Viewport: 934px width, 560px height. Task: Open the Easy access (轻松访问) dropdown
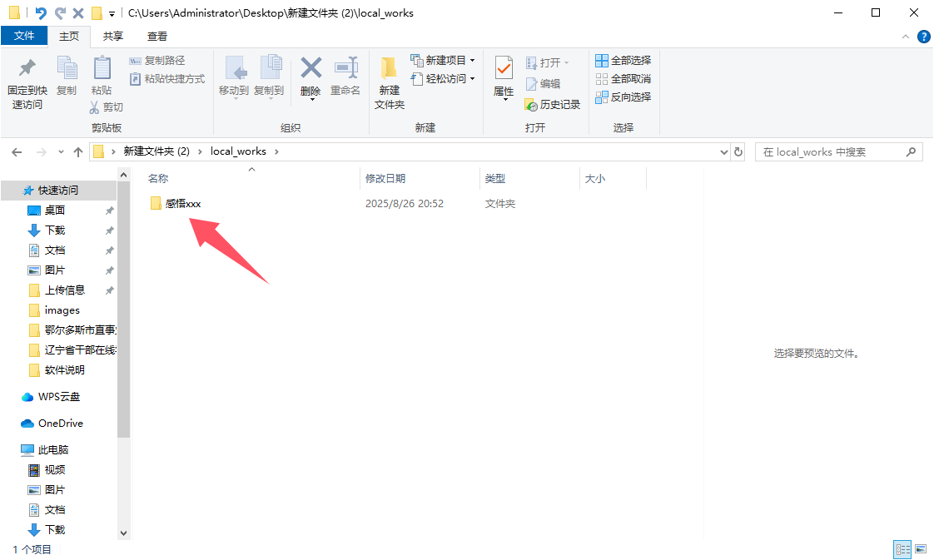472,78
